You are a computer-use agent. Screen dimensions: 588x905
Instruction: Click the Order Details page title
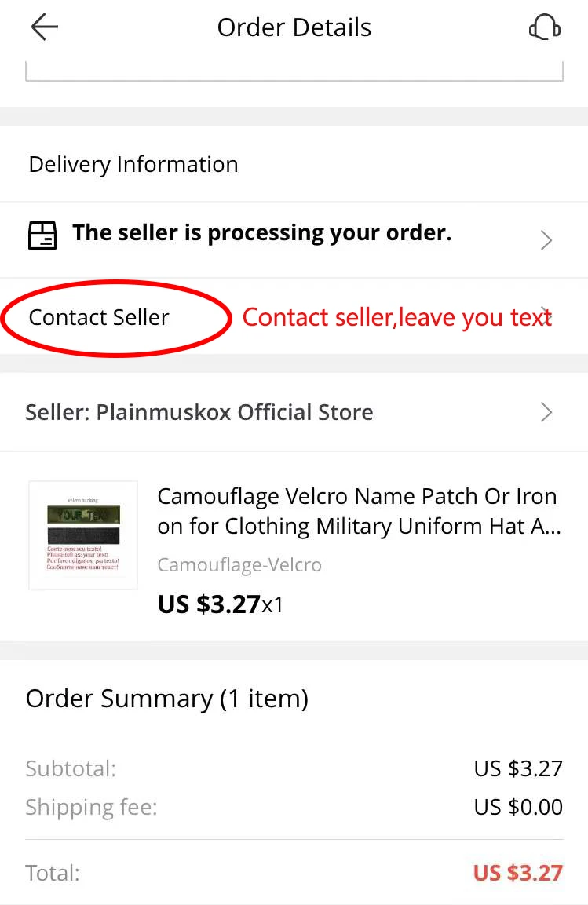[x=294, y=27]
